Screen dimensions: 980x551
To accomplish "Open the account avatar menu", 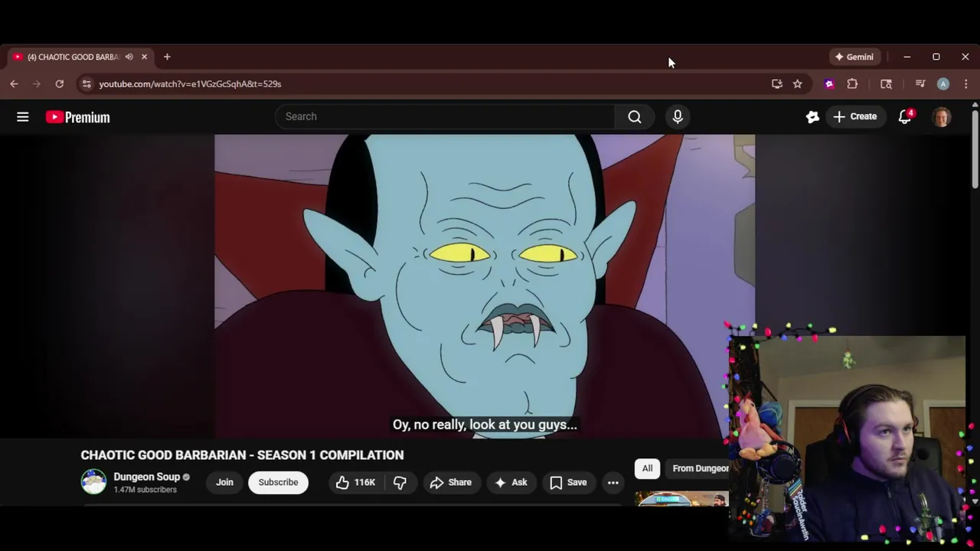I will coord(942,116).
